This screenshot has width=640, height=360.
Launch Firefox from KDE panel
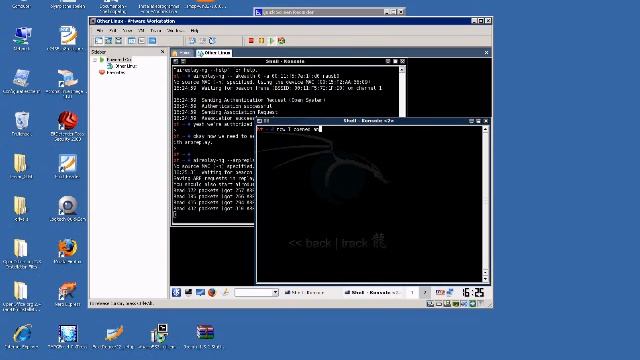pyautogui.click(x=212, y=292)
